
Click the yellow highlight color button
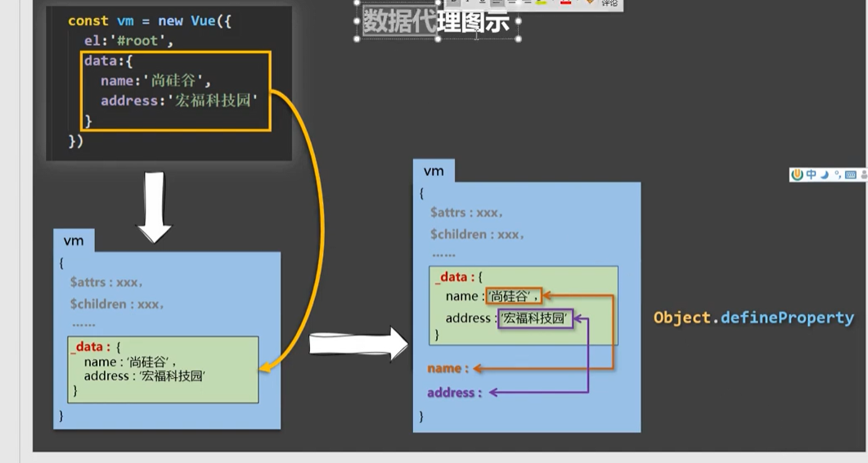[x=542, y=2]
